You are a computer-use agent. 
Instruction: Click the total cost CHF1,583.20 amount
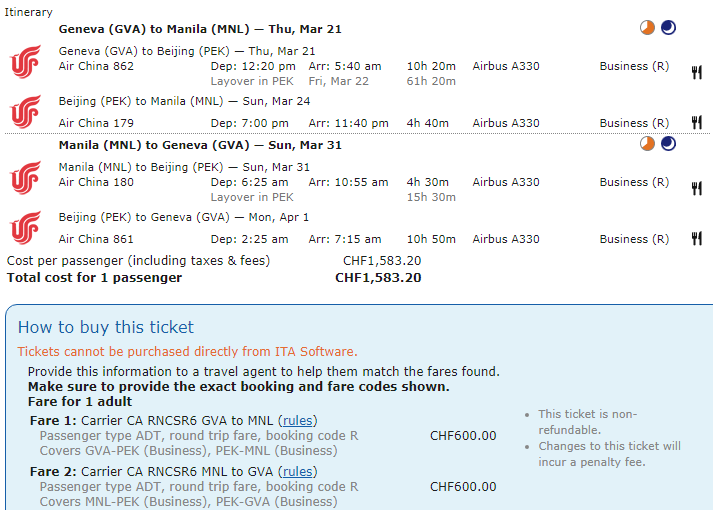click(378, 277)
